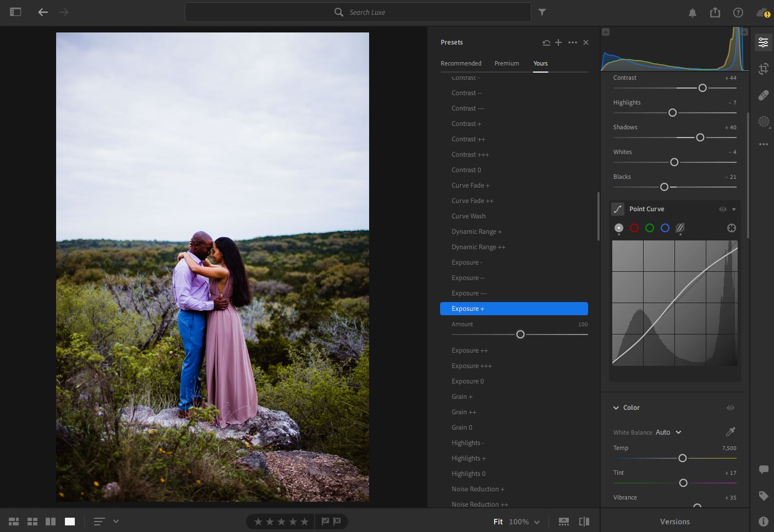Apply the Exposure ++ preset
This screenshot has width=774, height=532.
coord(469,350)
